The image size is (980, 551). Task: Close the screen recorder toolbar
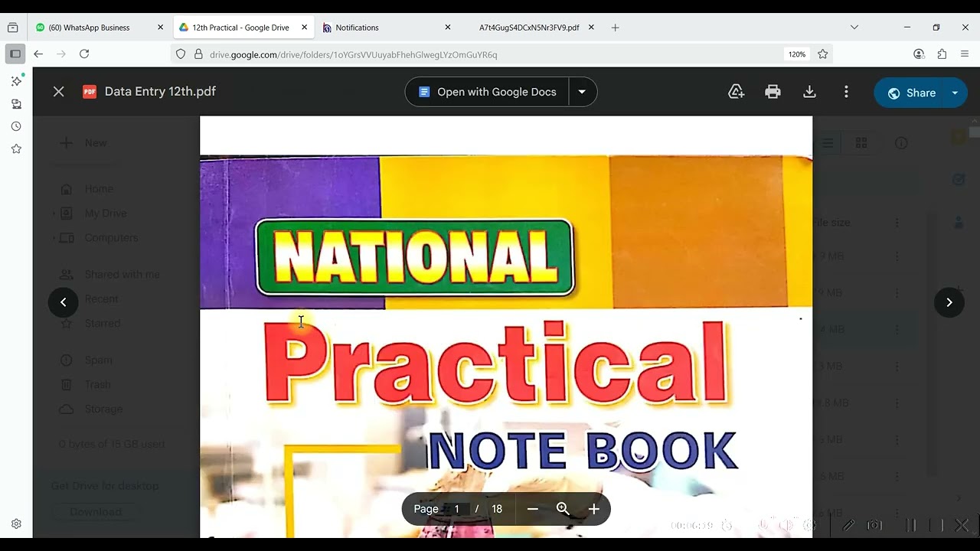click(962, 526)
